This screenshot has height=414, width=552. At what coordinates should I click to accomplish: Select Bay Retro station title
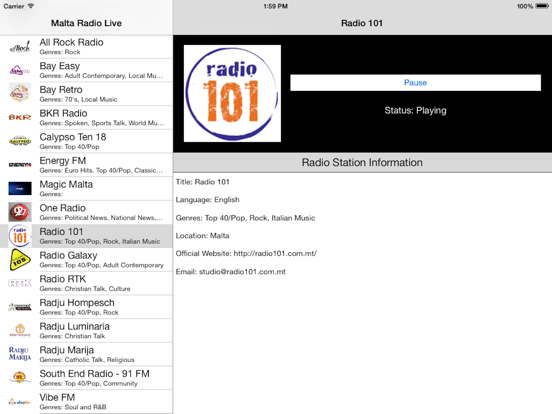pos(61,90)
